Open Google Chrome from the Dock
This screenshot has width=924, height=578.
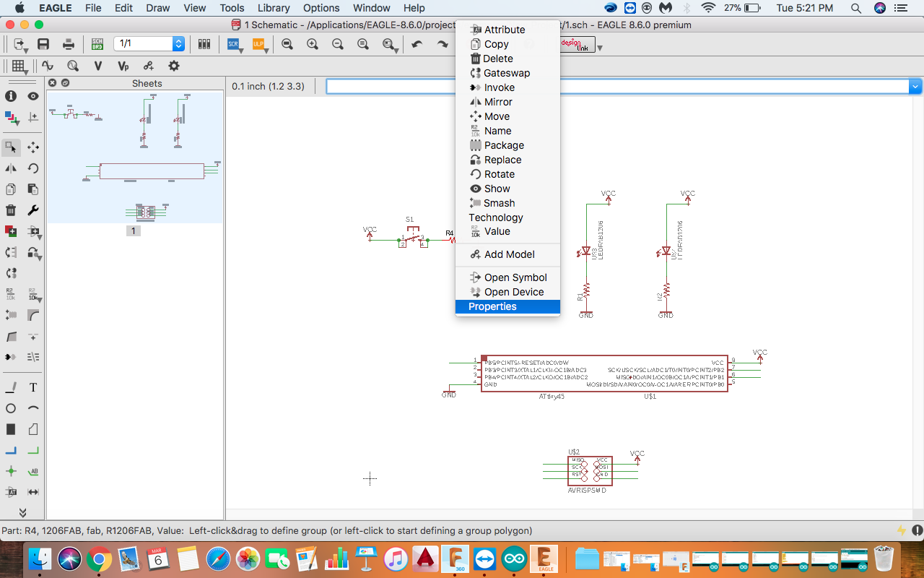[x=99, y=558]
